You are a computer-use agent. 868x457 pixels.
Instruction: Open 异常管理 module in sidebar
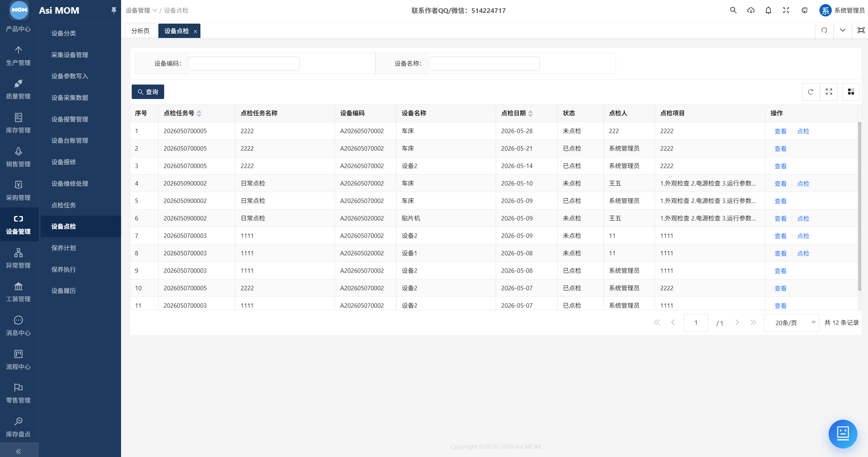pos(18,259)
